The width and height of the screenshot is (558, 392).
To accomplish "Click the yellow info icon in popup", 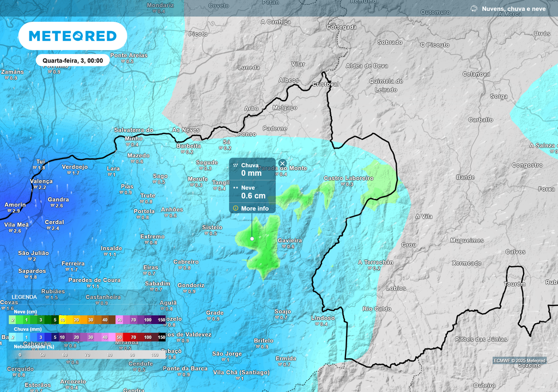I will [235, 208].
